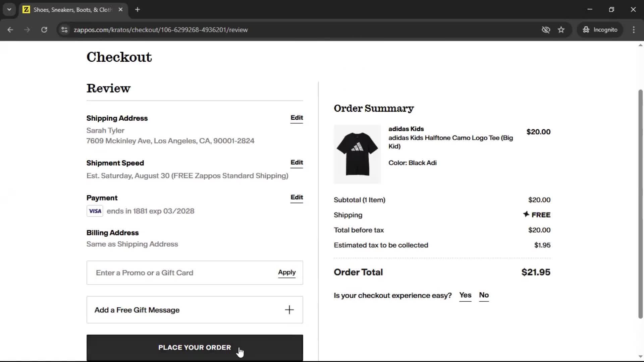
Task: Click the Color: Black Adi text
Action: [x=413, y=163]
